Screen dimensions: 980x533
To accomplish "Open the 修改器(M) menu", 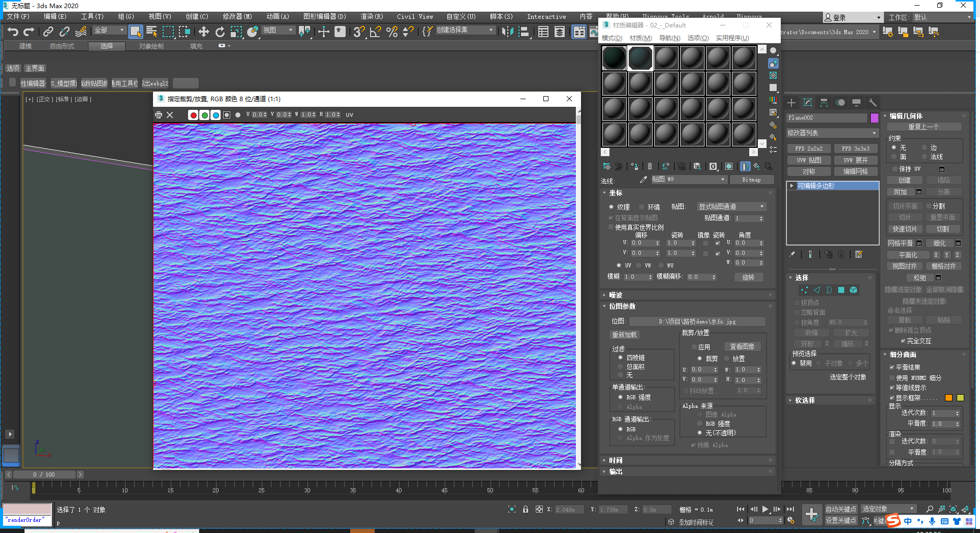I will pos(237,16).
